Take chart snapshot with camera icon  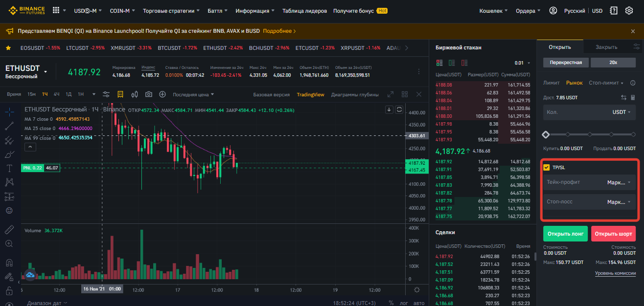(x=149, y=94)
